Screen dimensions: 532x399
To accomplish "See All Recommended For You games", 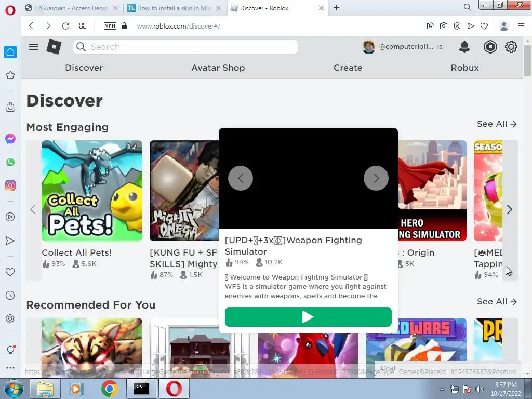I will click(x=497, y=301).
